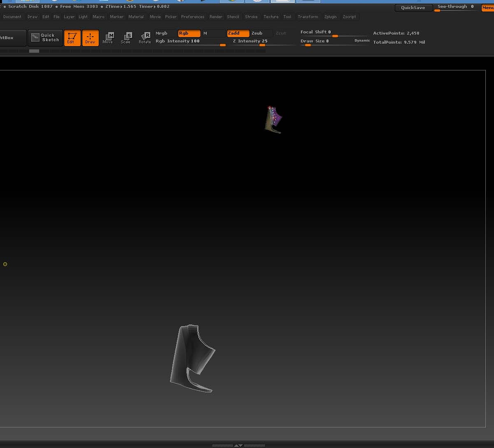Open the Layer menu
This screenshot has width=494, height=448.
[x=69, y=17]
